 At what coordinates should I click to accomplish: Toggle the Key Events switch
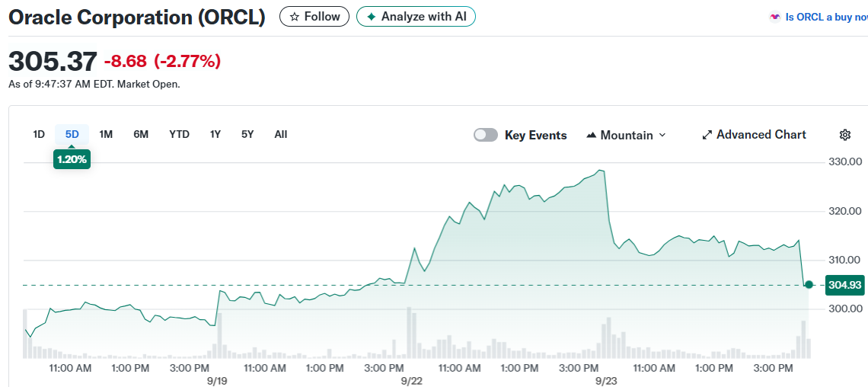pos(486,135)
